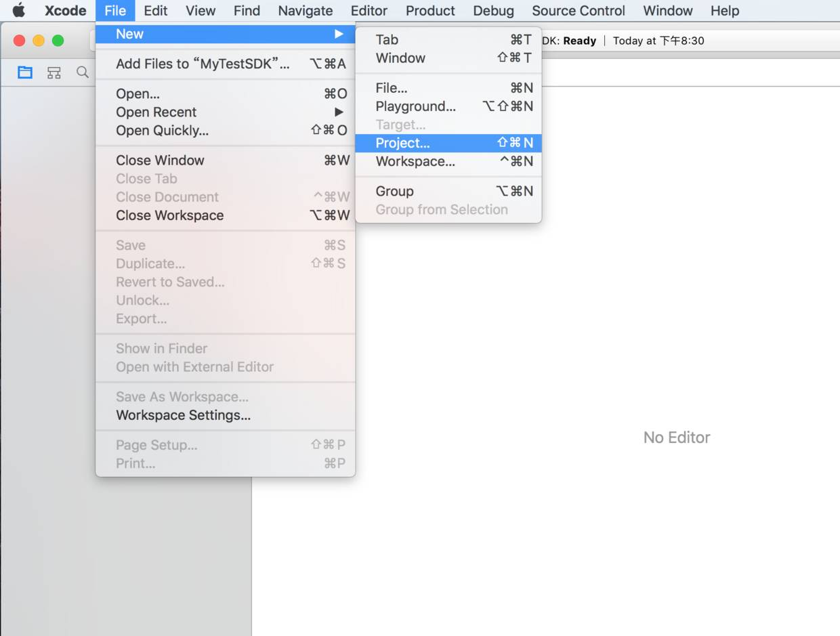
Task: Open Workspace Settings… menu item
Action: click(226, 415)
